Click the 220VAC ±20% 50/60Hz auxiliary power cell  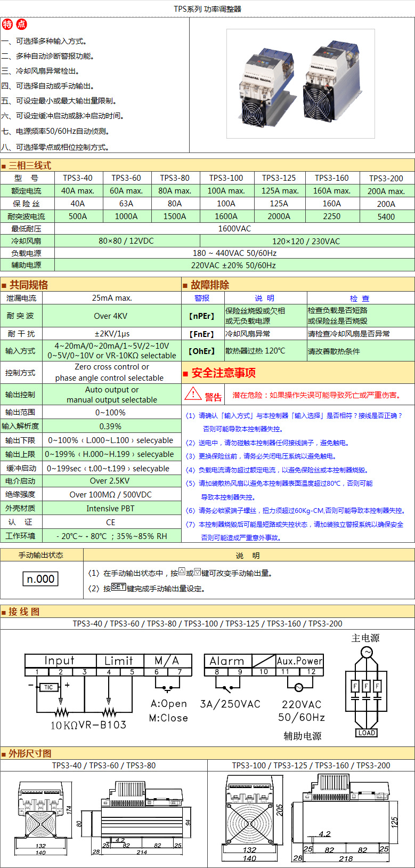tap(234, 265)
